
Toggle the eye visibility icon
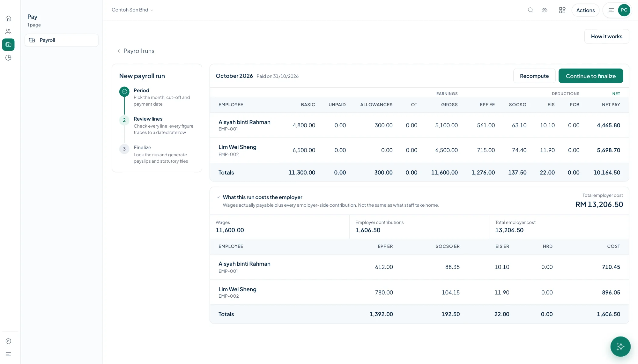point(545,10)
